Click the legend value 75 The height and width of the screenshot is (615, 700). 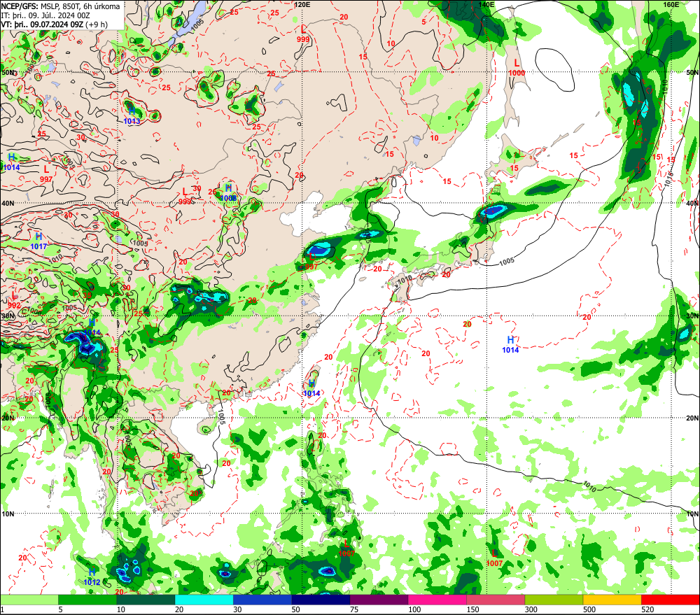click(354, 609)
